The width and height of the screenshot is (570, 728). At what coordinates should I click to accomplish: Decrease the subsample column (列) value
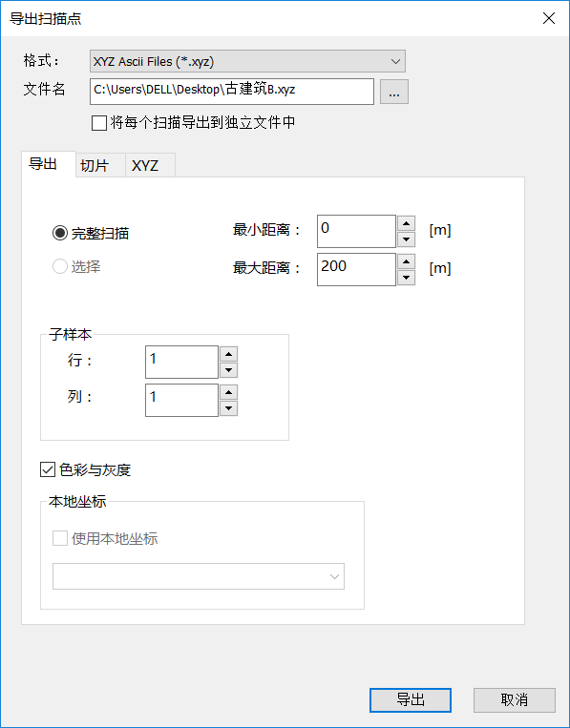coord(228,408)
